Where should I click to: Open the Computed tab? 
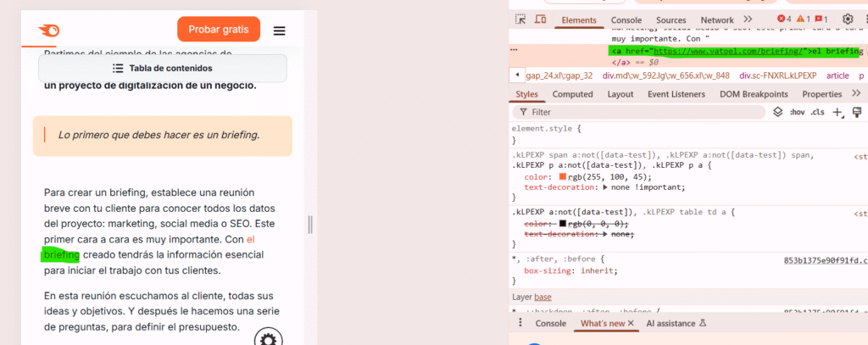click(x=572, y=94)
